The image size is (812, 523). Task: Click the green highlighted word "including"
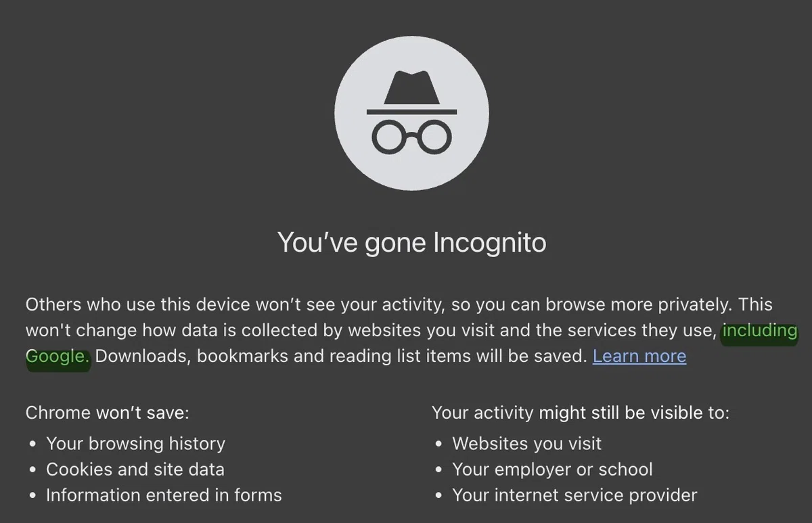click(x=760, y=331)
